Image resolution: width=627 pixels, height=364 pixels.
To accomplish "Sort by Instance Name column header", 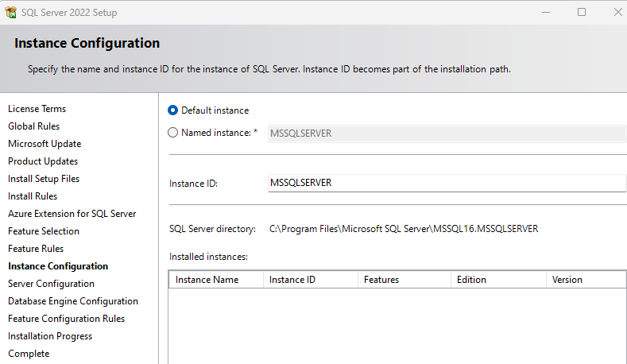I will click(x=216, y=280).
